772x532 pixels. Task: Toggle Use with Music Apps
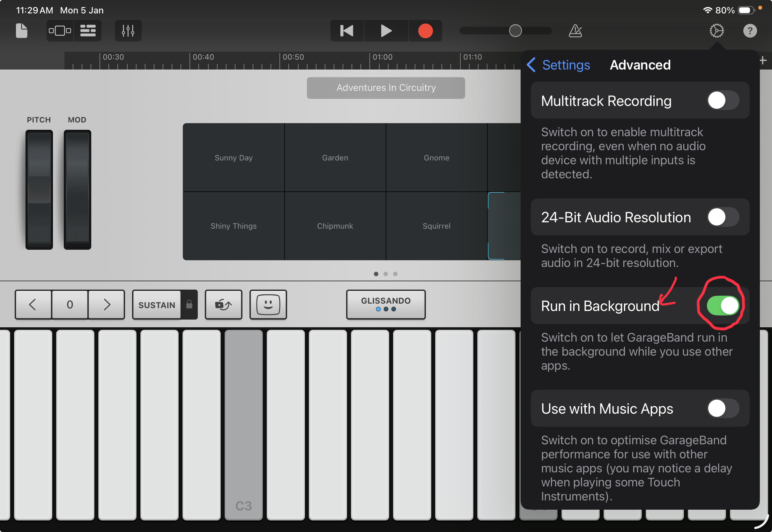pos(723,408)
